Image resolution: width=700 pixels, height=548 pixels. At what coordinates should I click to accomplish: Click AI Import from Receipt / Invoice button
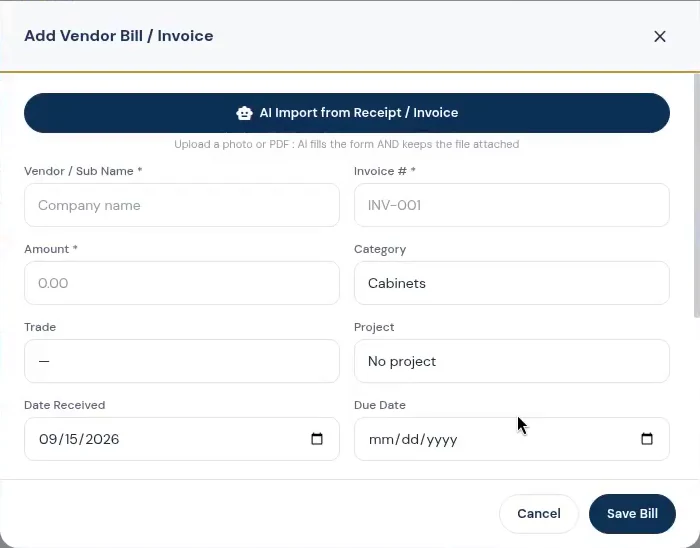(347, 113)
